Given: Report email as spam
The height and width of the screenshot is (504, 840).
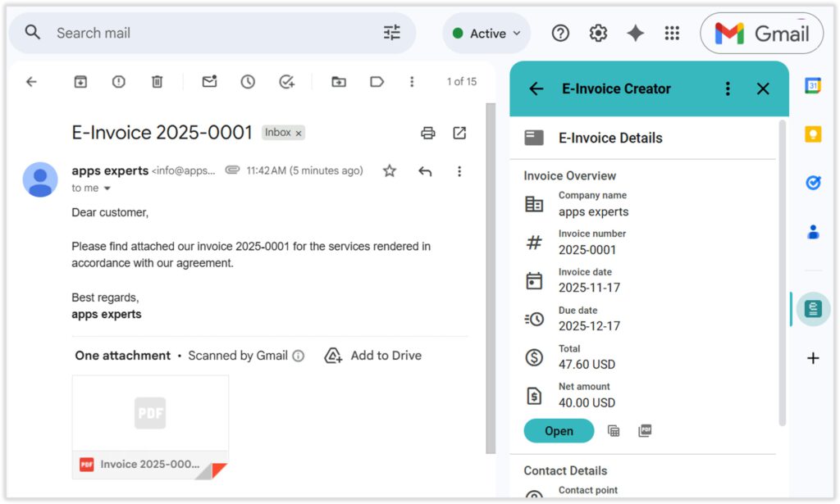Looking at the screenshot, I should pyautogui.click(x=118, y=81).
